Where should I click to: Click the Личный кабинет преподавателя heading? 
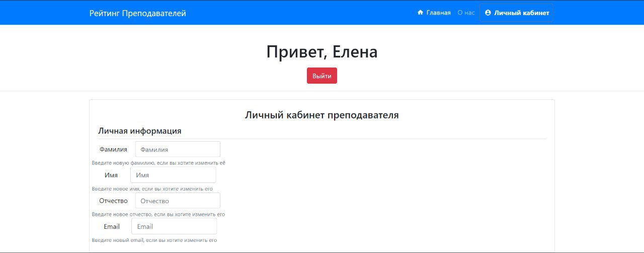coord(322,115)
